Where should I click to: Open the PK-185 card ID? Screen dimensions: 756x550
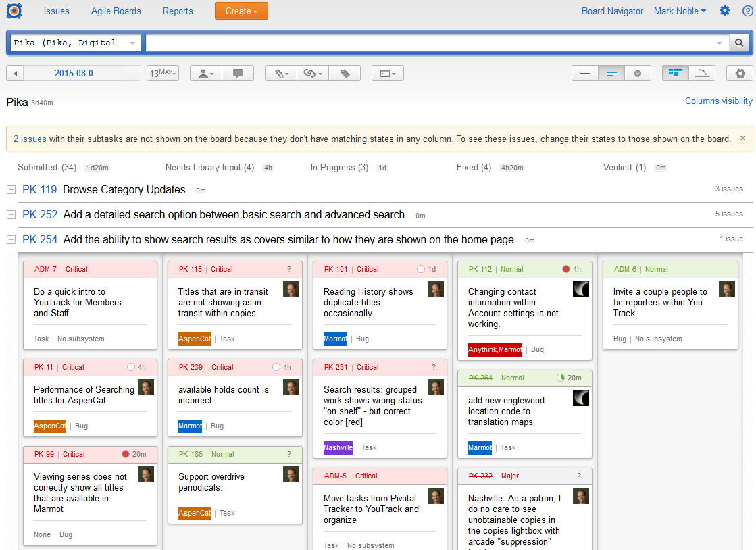tap(191, 454)
